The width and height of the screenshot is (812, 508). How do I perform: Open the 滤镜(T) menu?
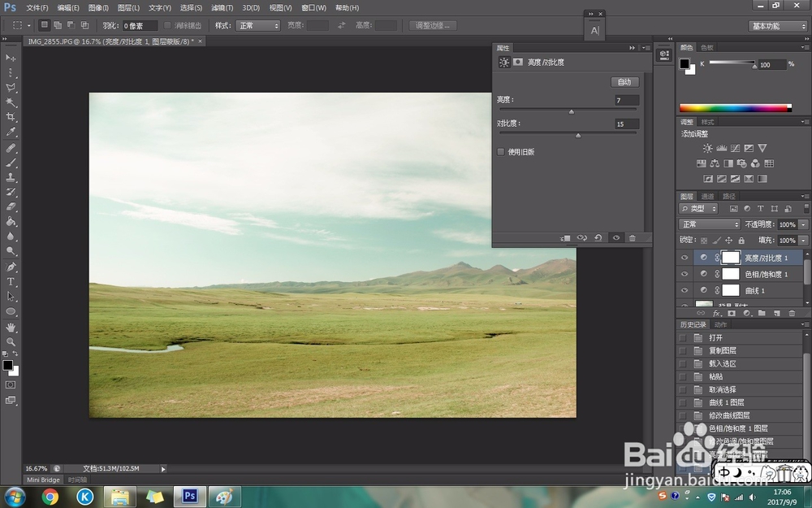222,8
